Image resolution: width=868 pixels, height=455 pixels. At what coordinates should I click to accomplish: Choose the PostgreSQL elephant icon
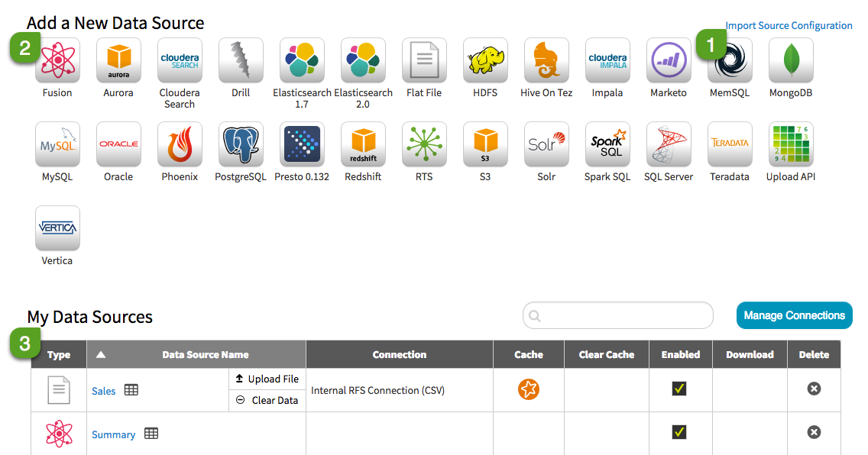(x=241, y=144)
